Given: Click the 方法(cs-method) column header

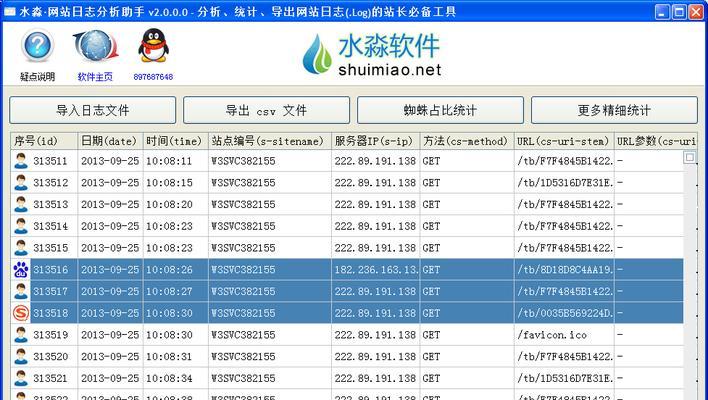Looking at the screenshot, I should [x=467, y=141].
